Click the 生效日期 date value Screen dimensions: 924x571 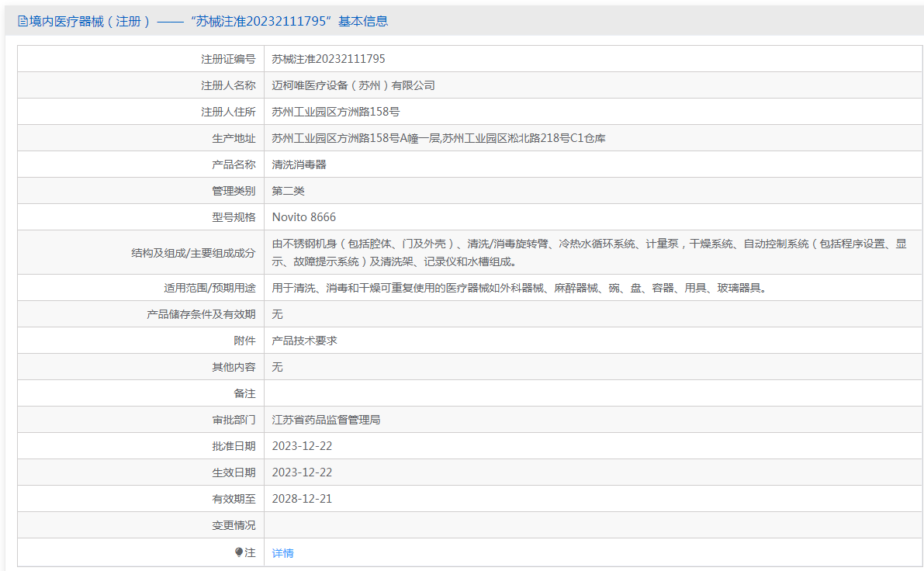302,472
